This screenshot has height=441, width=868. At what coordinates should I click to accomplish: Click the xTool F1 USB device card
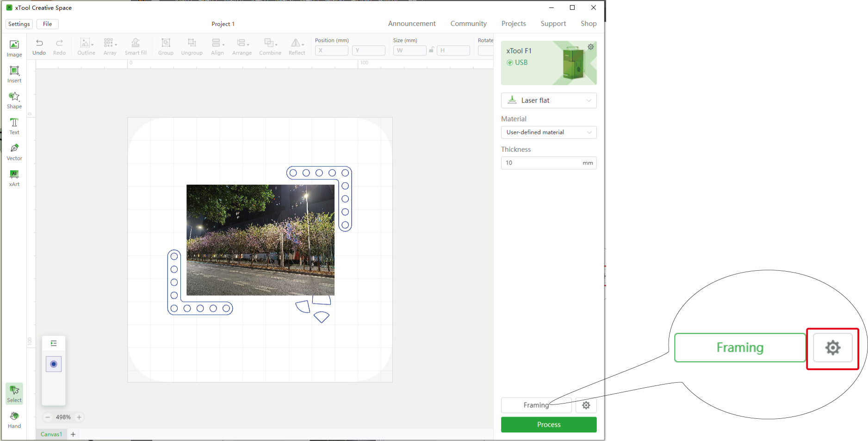tap(549, 63)
